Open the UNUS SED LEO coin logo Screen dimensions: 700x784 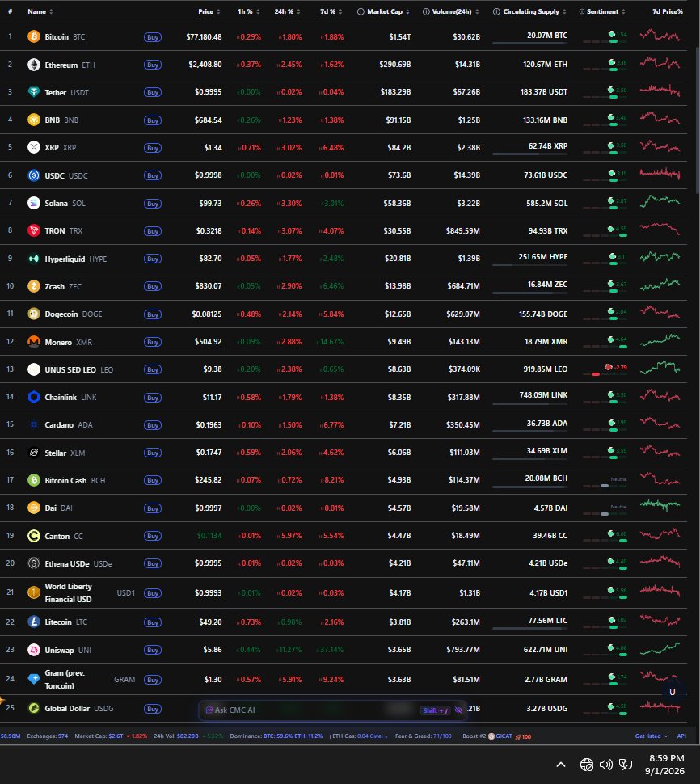point(33,369)
